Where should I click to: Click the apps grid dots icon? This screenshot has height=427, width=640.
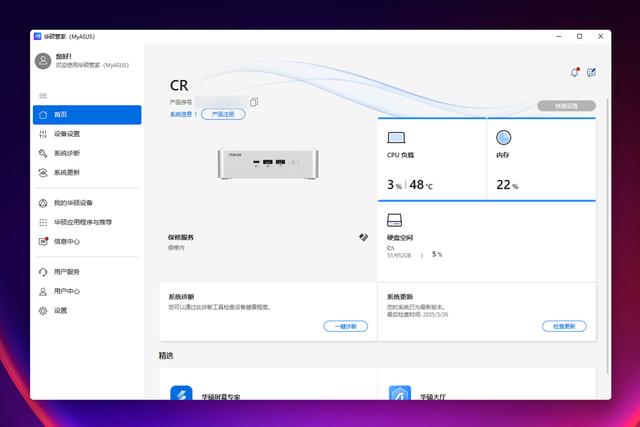pos(43,222)
